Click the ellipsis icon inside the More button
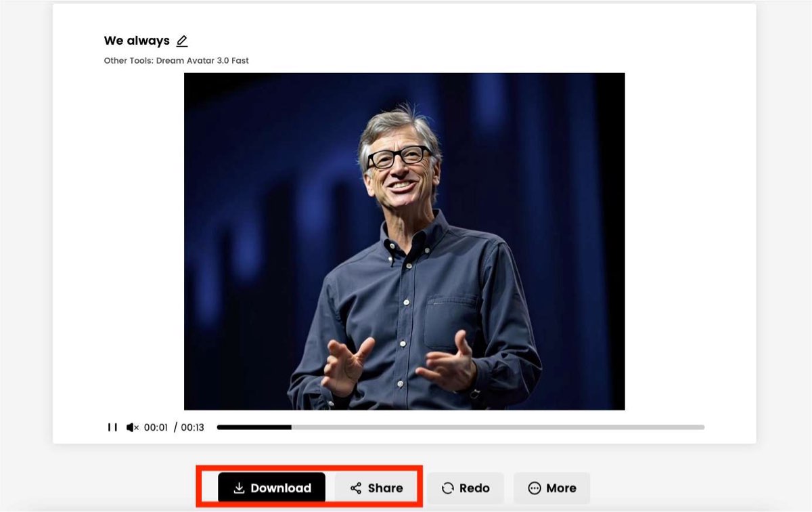Viewport: 812px width, 512px height. tap(535, 488)
